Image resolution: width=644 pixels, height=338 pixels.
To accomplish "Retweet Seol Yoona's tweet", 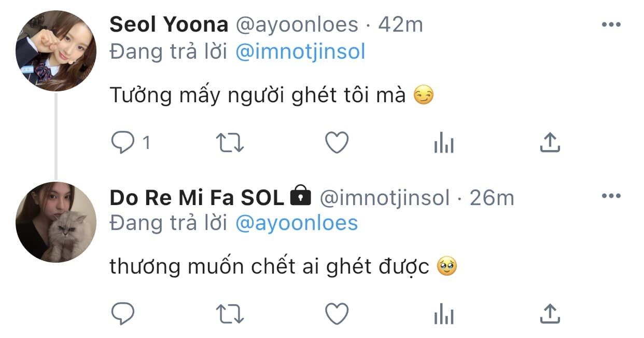I will click(230, 143).
